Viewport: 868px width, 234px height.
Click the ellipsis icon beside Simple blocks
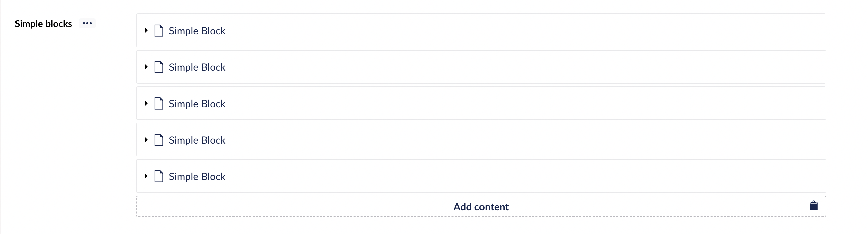click(87, 23)
